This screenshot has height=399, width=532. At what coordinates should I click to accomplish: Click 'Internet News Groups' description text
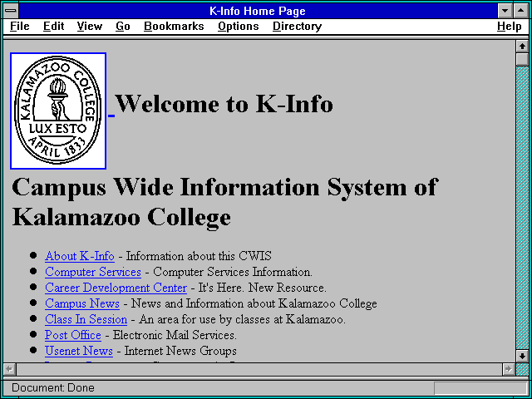180,351
